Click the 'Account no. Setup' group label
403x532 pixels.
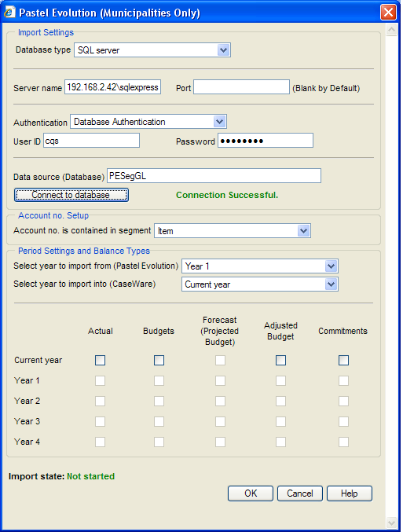coord(53,215)
